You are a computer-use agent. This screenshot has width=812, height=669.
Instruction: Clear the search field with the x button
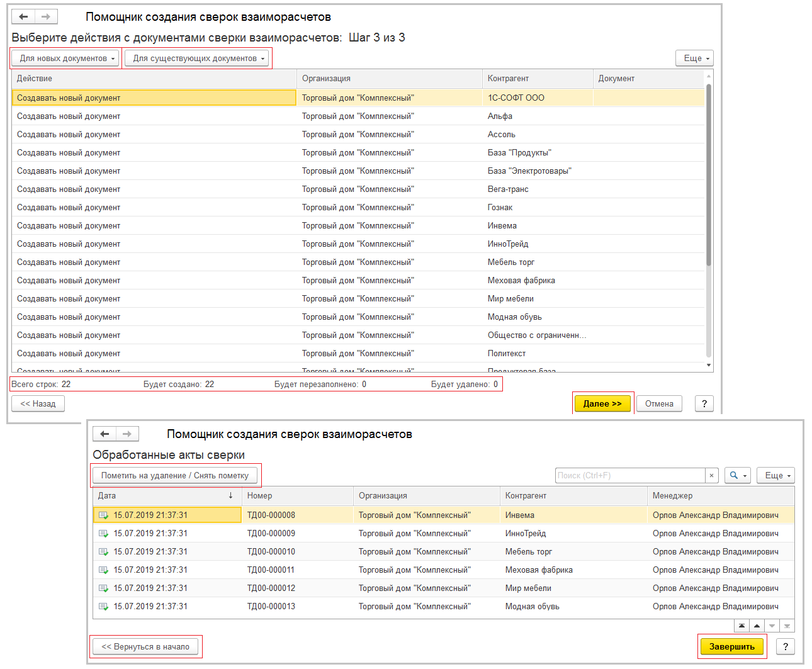712,476
